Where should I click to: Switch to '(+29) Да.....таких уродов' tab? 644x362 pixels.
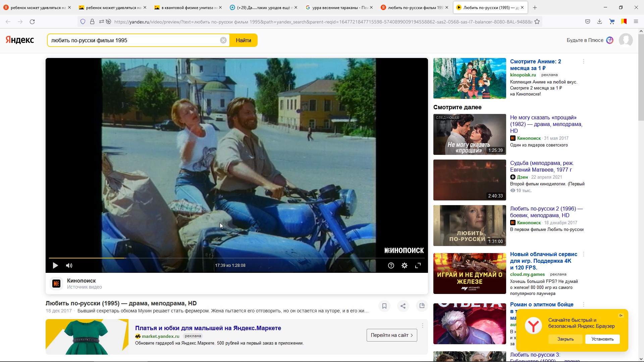[263, 7]
